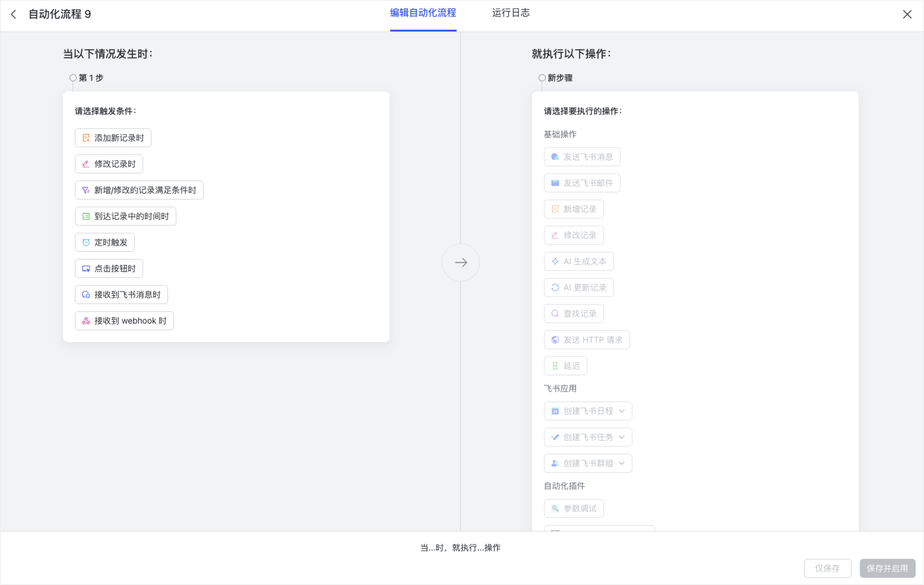Image resolution: width=924 pixels, height=585 pixels.
Task: Choose the 接收到 webhook 时 trigger
Action: (x=124, y=321)
